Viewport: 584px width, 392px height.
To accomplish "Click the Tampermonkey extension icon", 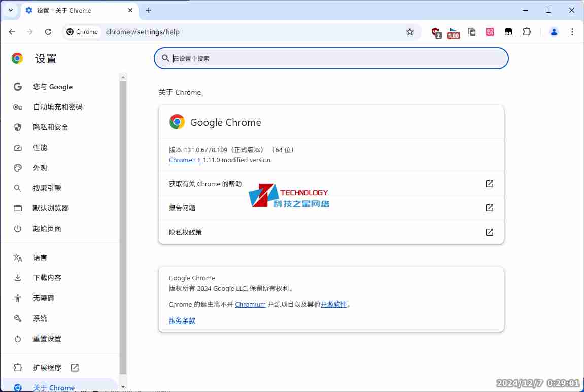I will tap(508, 32).
